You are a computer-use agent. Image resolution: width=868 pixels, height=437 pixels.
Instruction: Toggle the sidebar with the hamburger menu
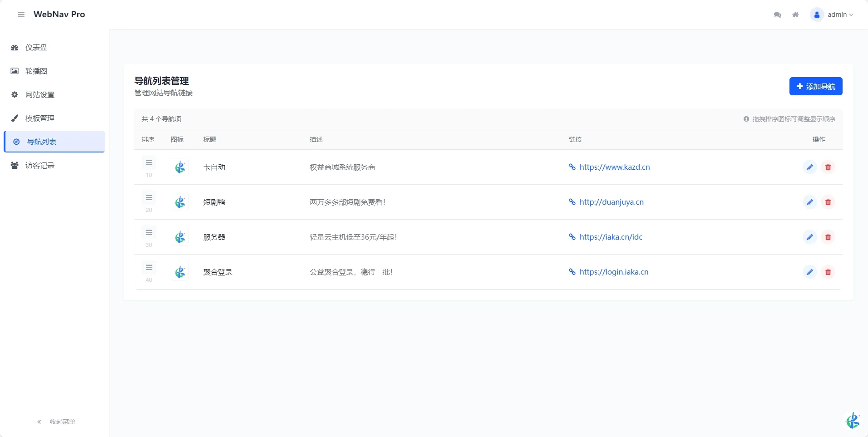pyautogui.click(x=20, y=14)
